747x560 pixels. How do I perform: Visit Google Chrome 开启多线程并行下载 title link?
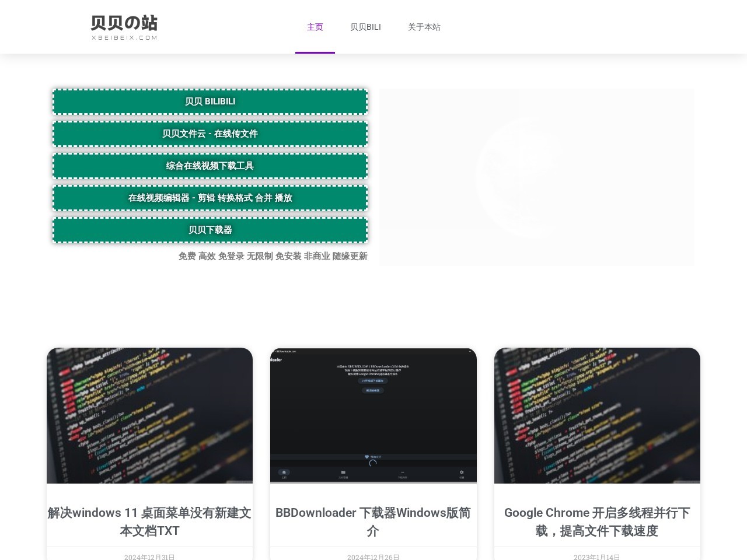point(597,521)
